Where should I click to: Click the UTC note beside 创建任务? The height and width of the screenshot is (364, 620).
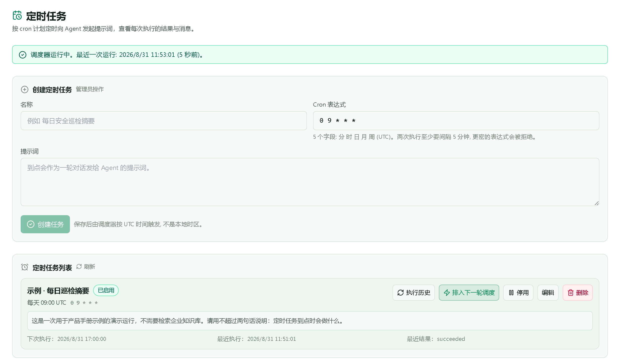pos(139,224)
